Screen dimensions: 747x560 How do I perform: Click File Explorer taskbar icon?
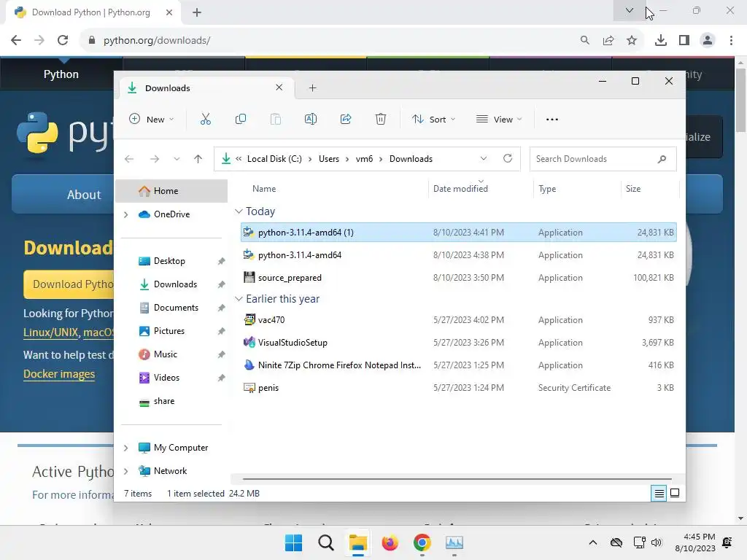[357, 542]
